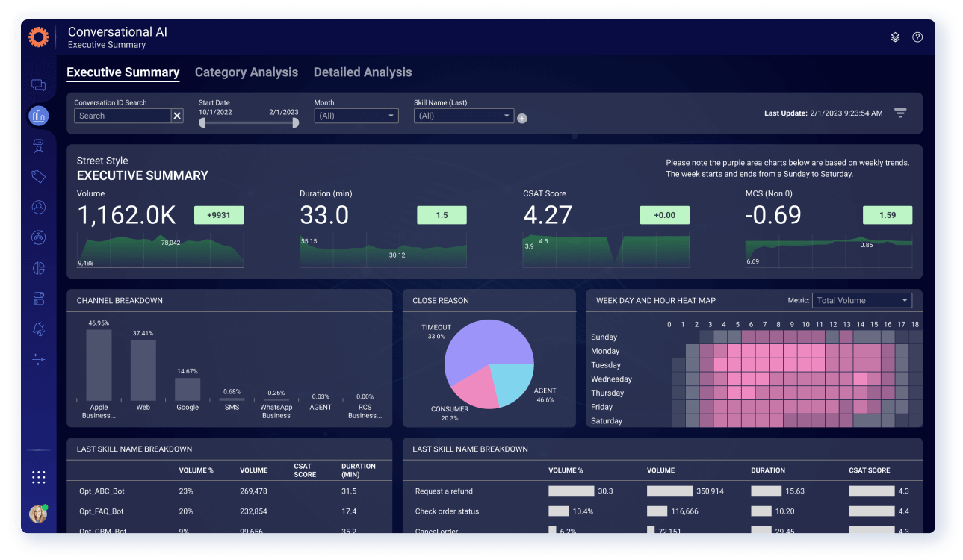Click the Duration (min) area chart
The image size is (963, 560).
383,251
